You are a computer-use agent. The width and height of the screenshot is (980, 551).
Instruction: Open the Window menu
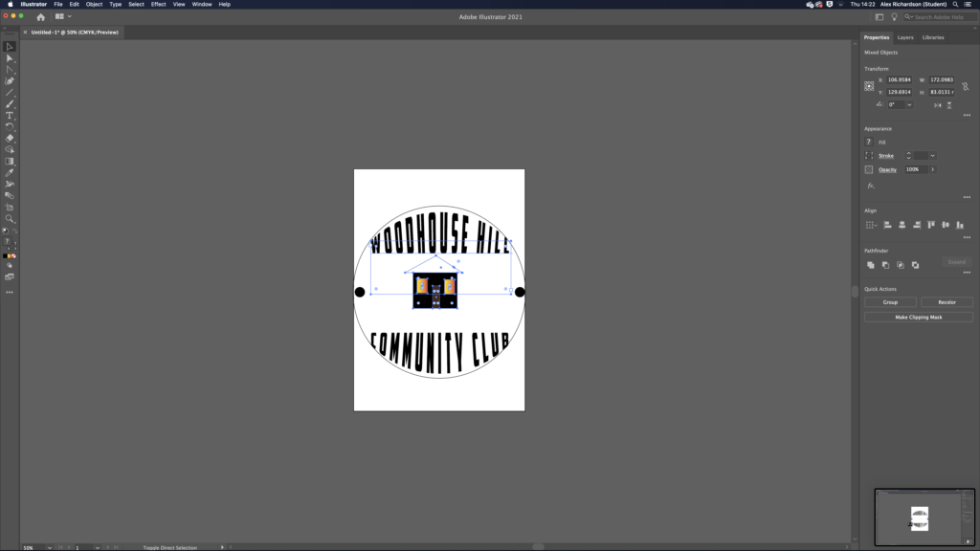click(202, 5)
